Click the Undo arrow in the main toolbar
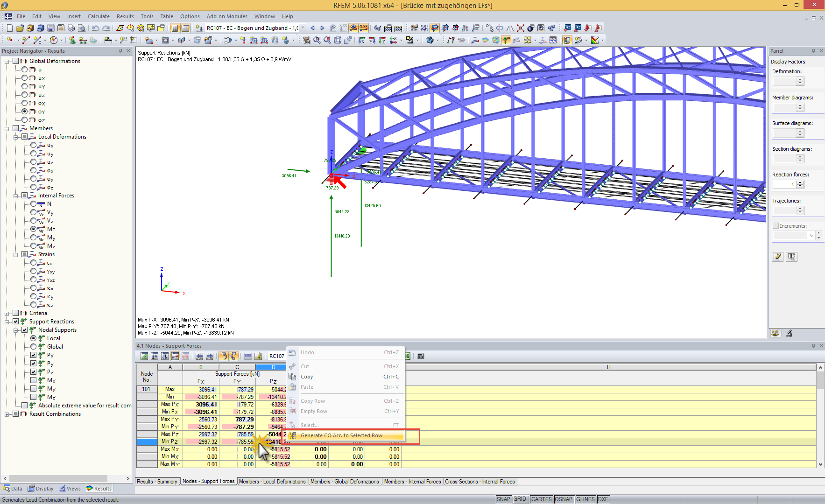825x504 pixels. tap(95, 28)
